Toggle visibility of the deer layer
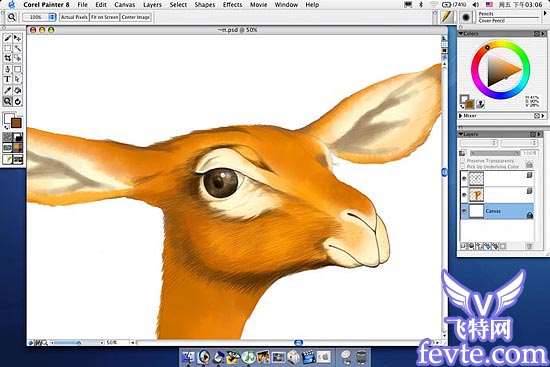 pos(464,195)
